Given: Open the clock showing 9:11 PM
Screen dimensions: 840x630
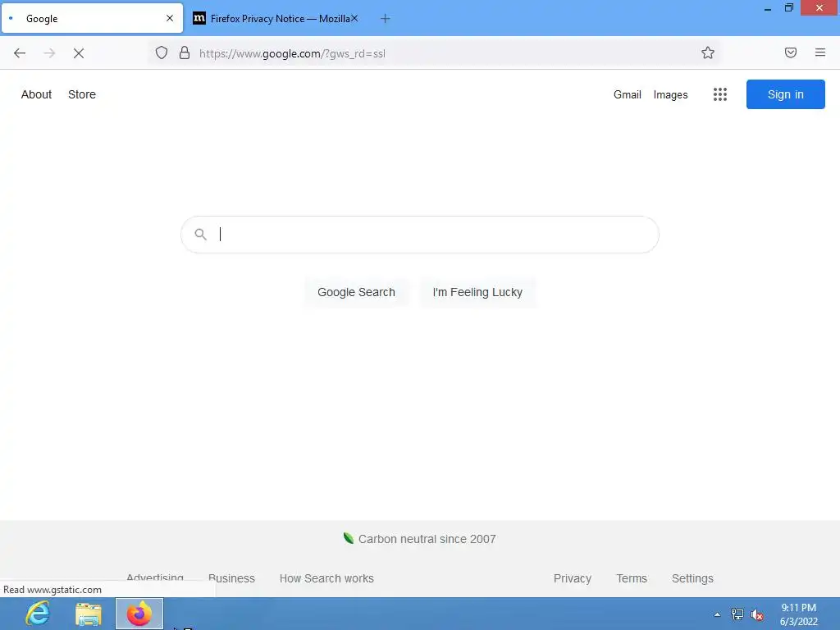Looking at the screenshot, I should coord(799,614).
